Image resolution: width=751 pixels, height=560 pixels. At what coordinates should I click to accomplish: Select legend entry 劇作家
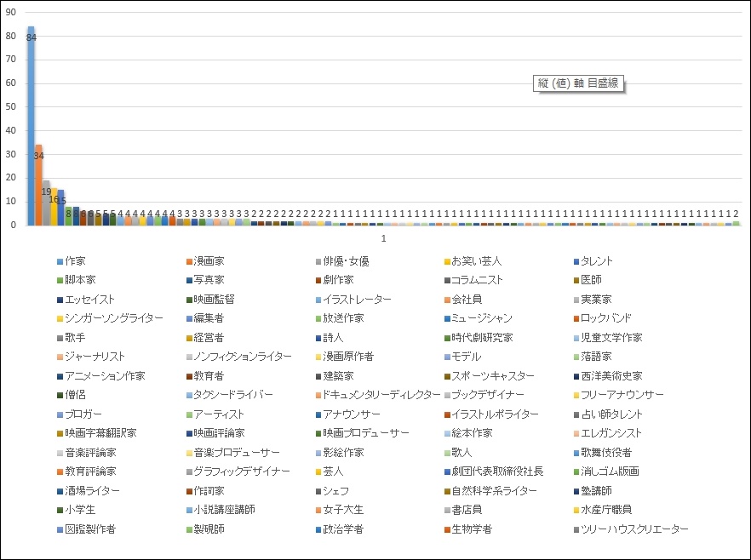[x=335, y=280]
